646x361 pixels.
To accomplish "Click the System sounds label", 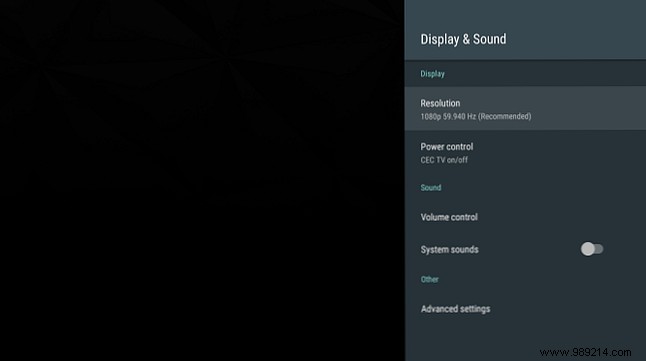I will (x=449, y=249).
